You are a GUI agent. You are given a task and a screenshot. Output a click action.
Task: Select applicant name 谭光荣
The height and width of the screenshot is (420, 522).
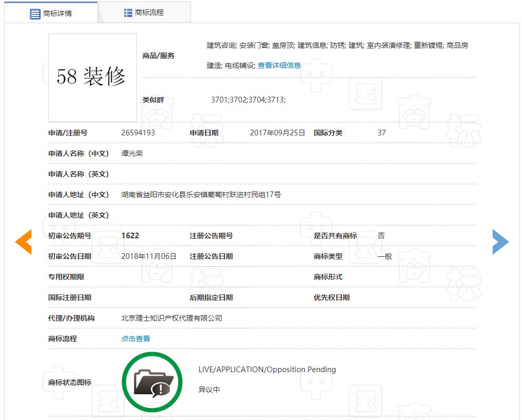coord(132,153)
